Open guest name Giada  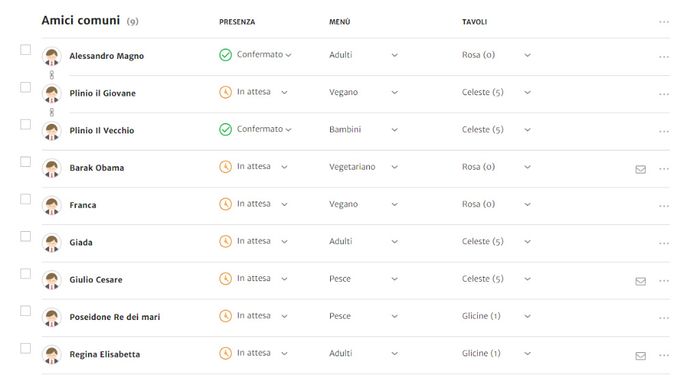tap(81, 242)
